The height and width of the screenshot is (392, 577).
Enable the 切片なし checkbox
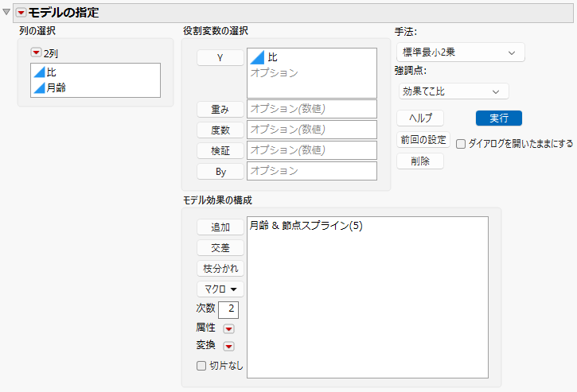201,366
